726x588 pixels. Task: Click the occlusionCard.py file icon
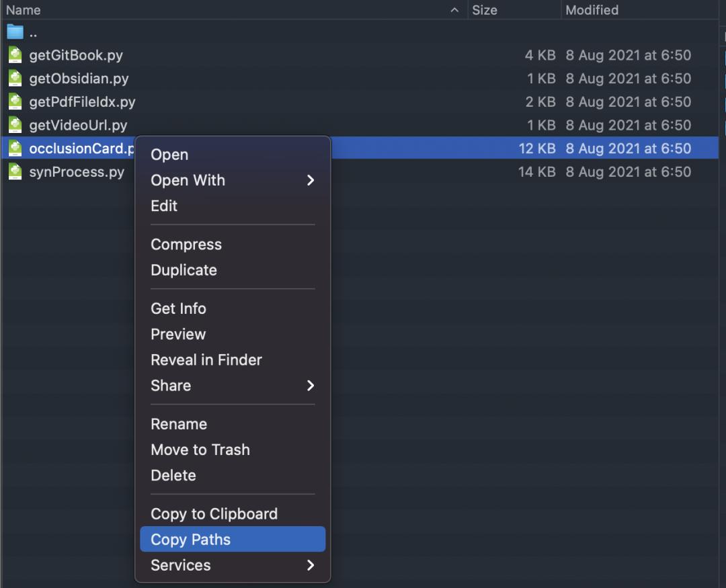tap(15, 149)
